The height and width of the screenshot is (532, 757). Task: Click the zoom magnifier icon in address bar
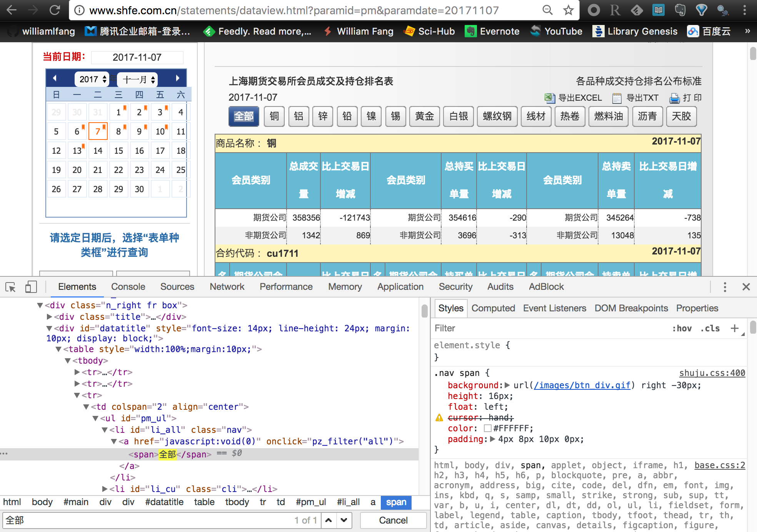547,10
